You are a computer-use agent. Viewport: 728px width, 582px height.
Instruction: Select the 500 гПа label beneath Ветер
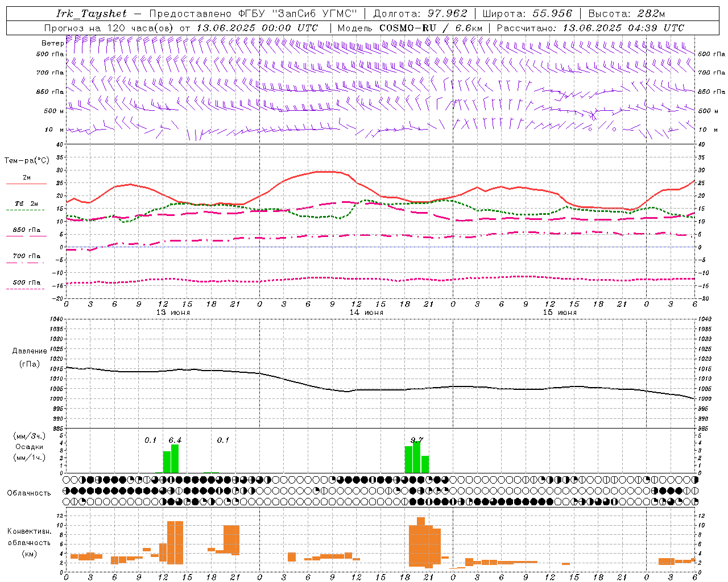(x=50, y=54)
